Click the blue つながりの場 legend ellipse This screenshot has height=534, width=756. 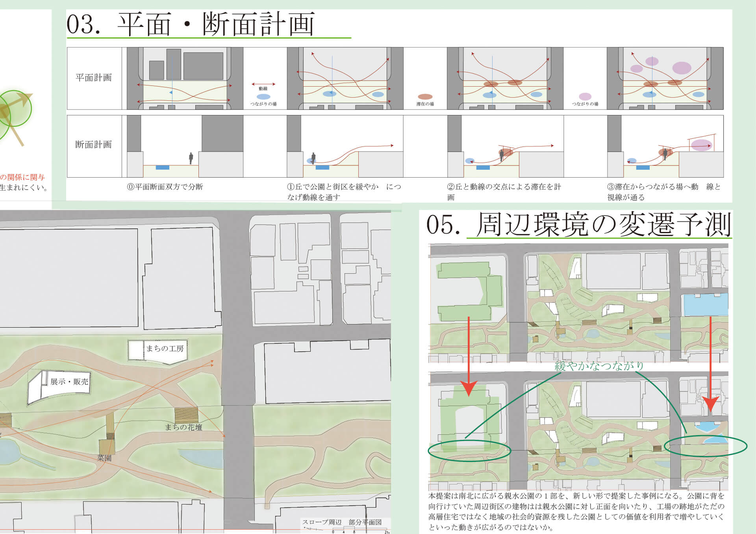coord(263,96)
